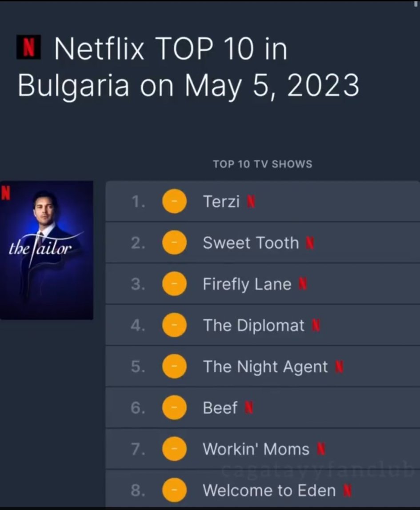Open the Terzi show title
The width and height of the screenshot is (420, 510).
tap(221, 202)
